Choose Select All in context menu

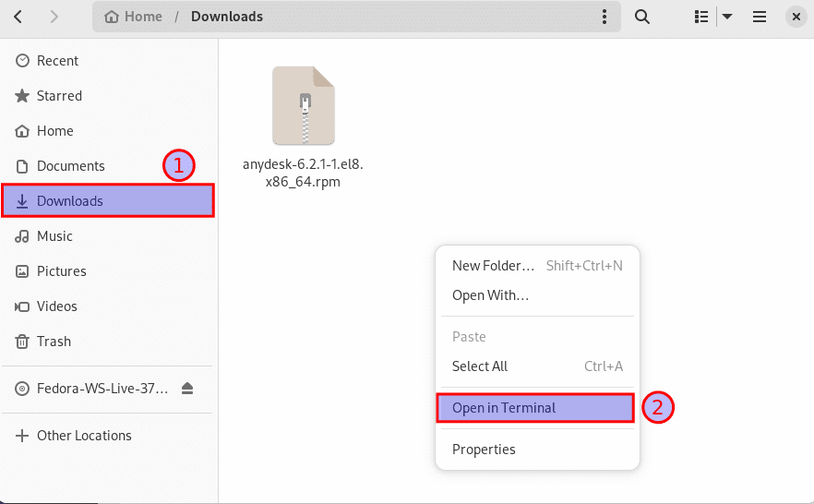click(x=480, y=366)
